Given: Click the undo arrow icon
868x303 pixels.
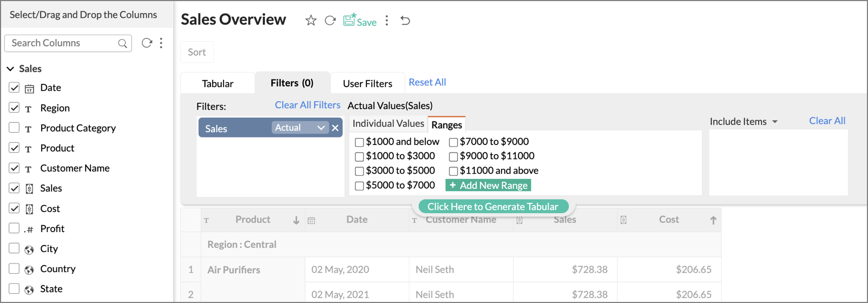Looking at the screenshot, I should [405, 21].
